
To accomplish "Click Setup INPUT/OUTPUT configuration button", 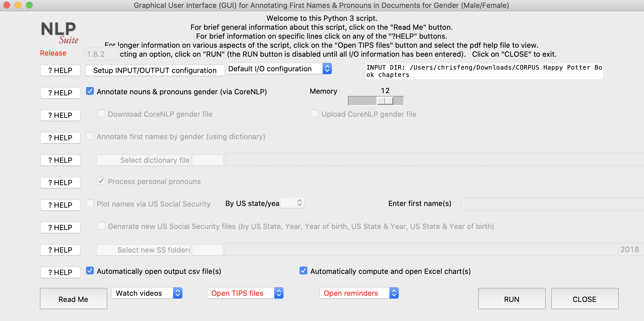I will tap(155, 70).
